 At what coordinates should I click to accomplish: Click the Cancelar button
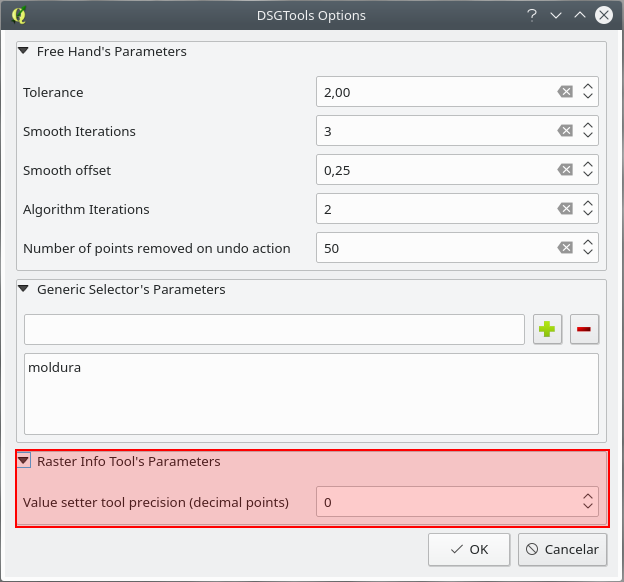(562, 549)
